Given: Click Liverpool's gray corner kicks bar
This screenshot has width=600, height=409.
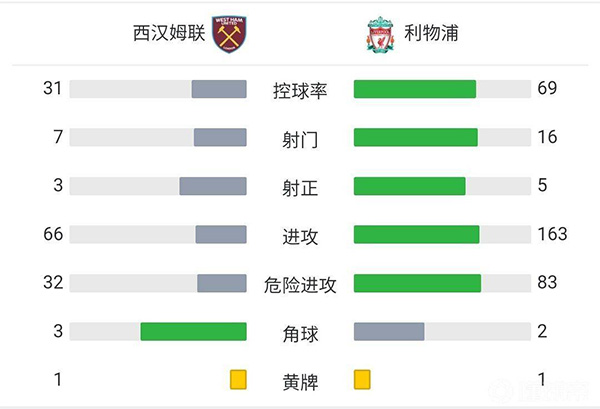Looking at the screenshot, I should pyautogui.click(x=389, y=332).
